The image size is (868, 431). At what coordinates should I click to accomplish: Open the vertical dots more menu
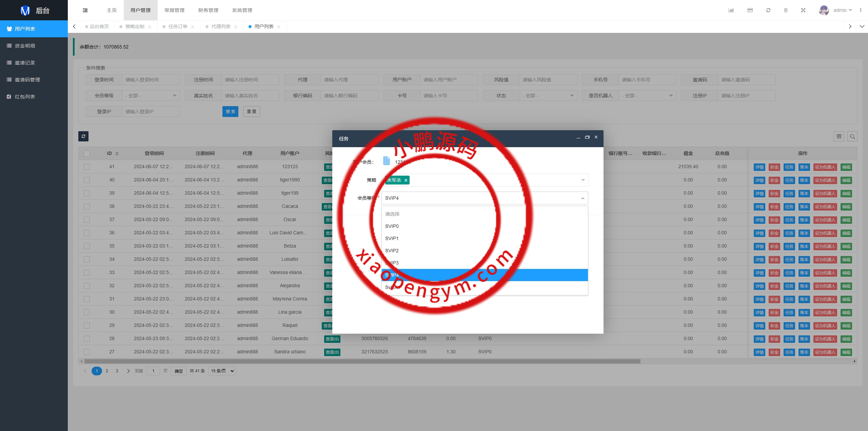861,10
